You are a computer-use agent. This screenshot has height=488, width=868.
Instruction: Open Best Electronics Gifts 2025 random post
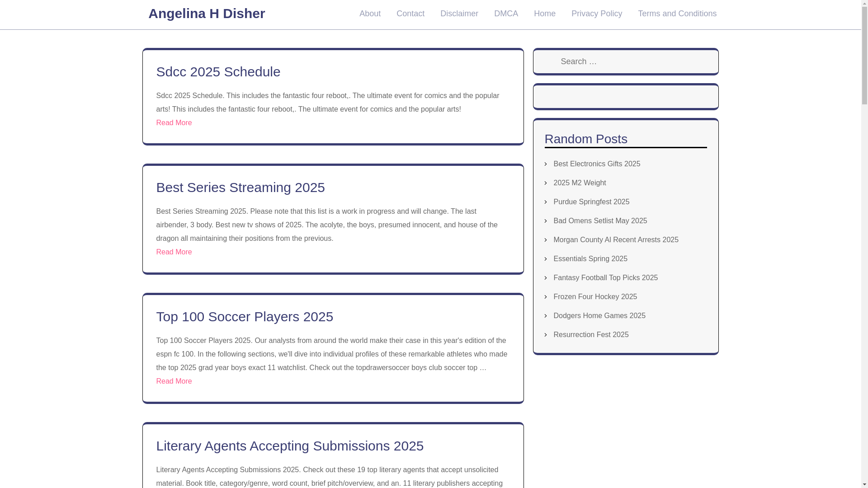(597, 164)
